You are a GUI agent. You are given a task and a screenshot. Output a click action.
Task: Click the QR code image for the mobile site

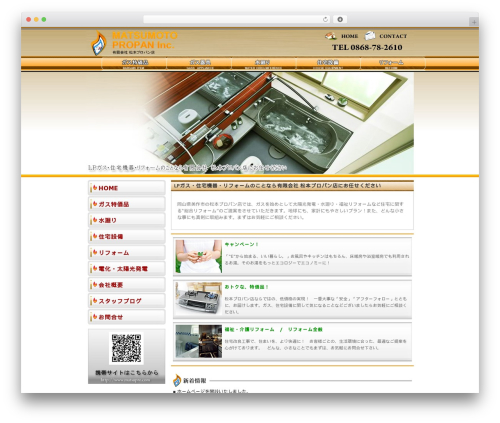point(126,348)
